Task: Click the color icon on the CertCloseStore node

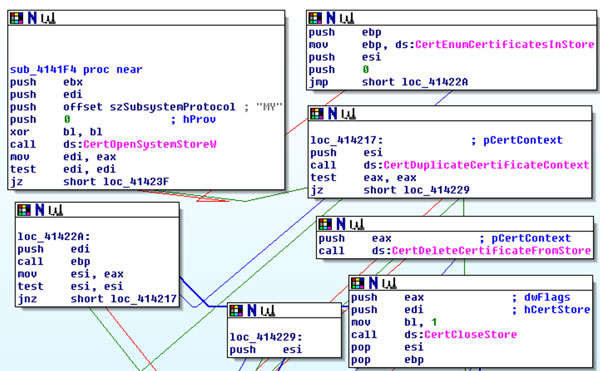Action: [x=358, y=283]
